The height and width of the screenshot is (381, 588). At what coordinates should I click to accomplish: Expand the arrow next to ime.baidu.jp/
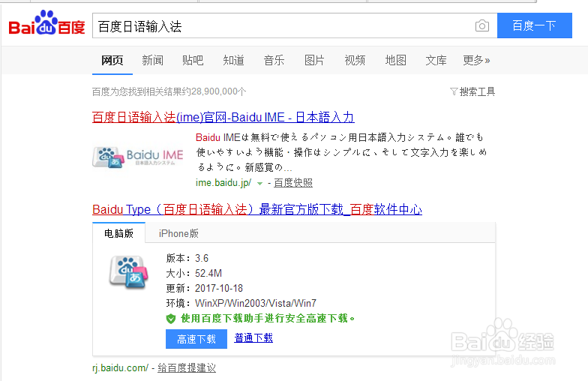click(259, 183)
